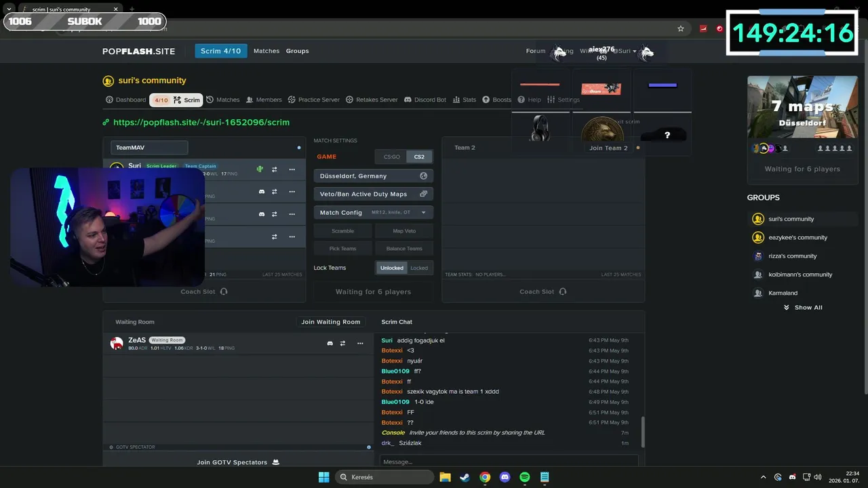Open the Matches history tab under suri's community
The image size is (868, 488).
[222, 100]
